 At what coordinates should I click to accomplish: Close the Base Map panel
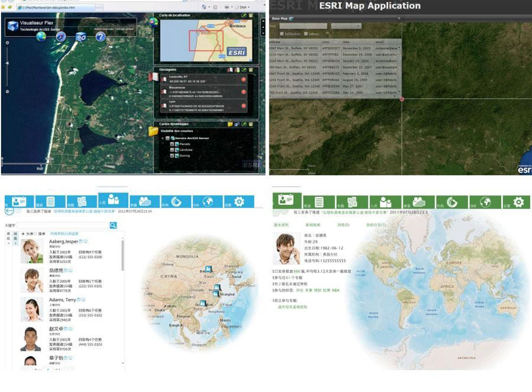tap(399, 18)
